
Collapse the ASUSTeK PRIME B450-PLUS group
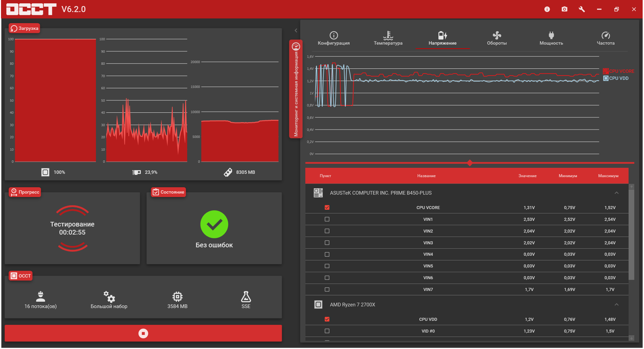point(616,193)
